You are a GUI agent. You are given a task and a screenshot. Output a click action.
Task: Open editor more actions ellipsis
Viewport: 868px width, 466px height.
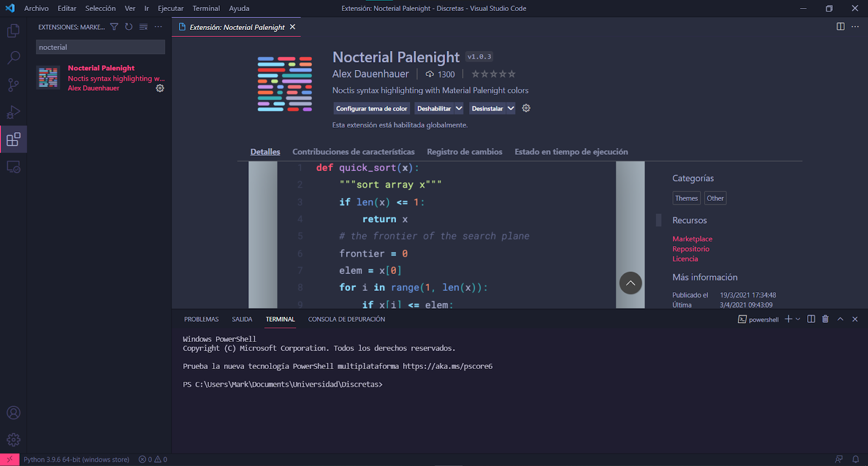coord(855,27)
